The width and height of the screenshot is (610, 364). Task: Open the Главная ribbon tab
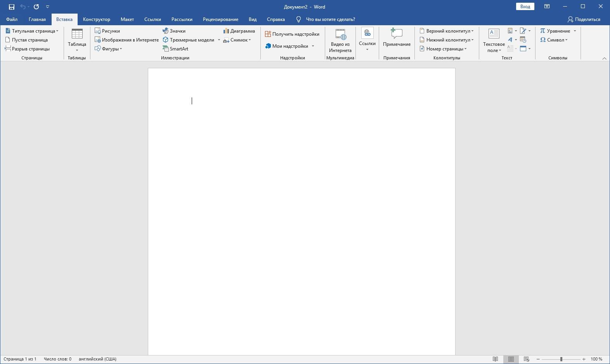pos(37,19)
